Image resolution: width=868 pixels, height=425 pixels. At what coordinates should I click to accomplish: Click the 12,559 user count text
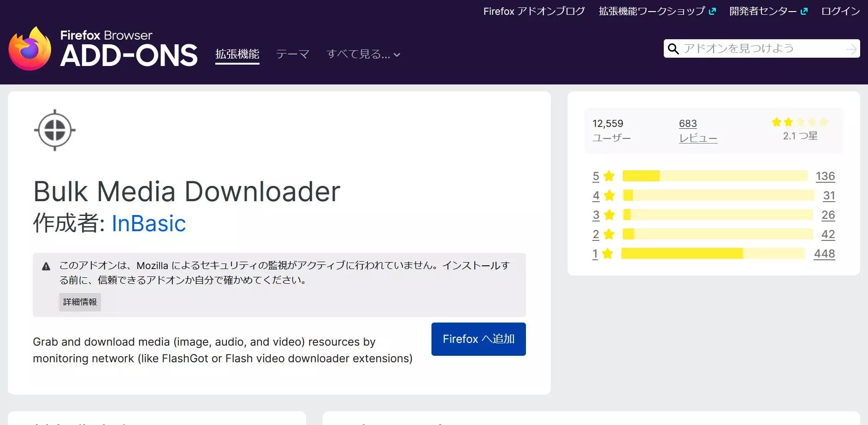608,124
